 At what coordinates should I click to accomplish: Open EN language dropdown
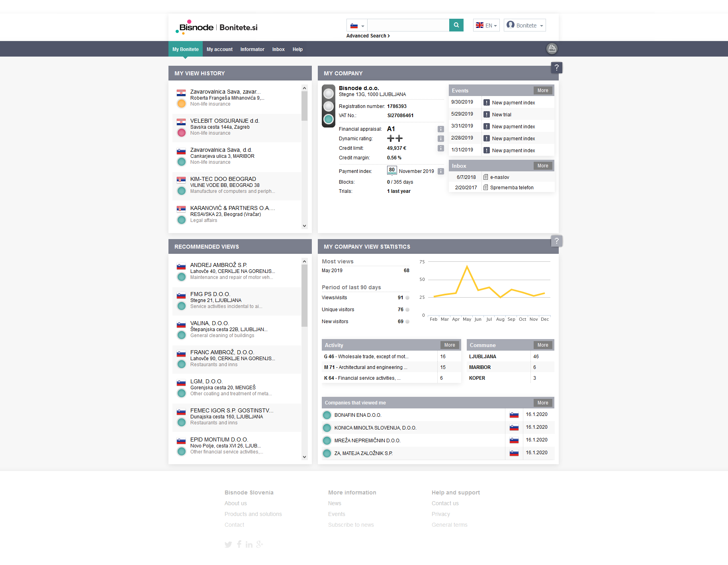(486, 26)
